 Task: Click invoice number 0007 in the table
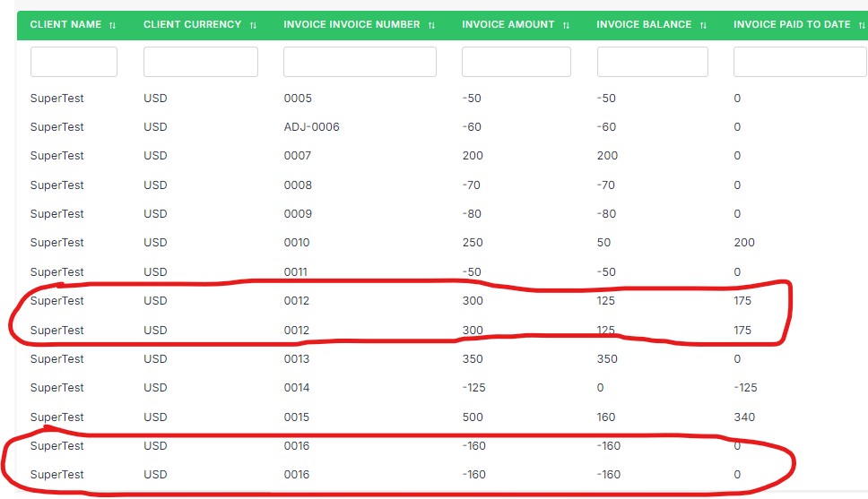click(297, 156)
